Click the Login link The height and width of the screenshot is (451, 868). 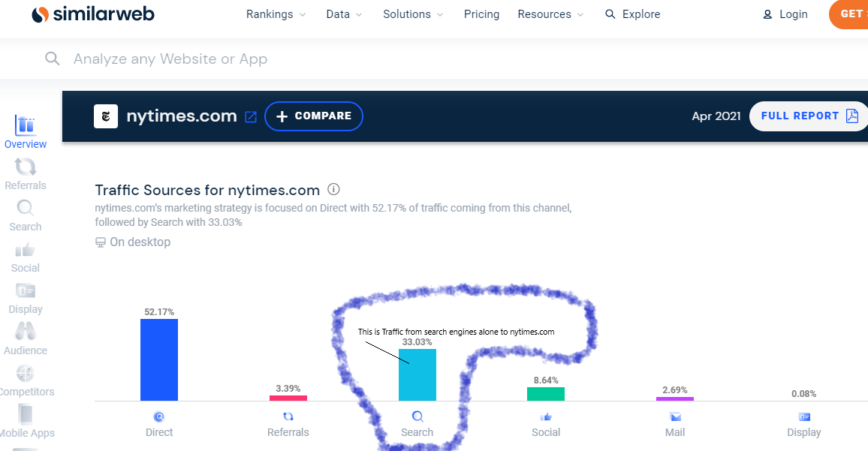pos(785,14)
